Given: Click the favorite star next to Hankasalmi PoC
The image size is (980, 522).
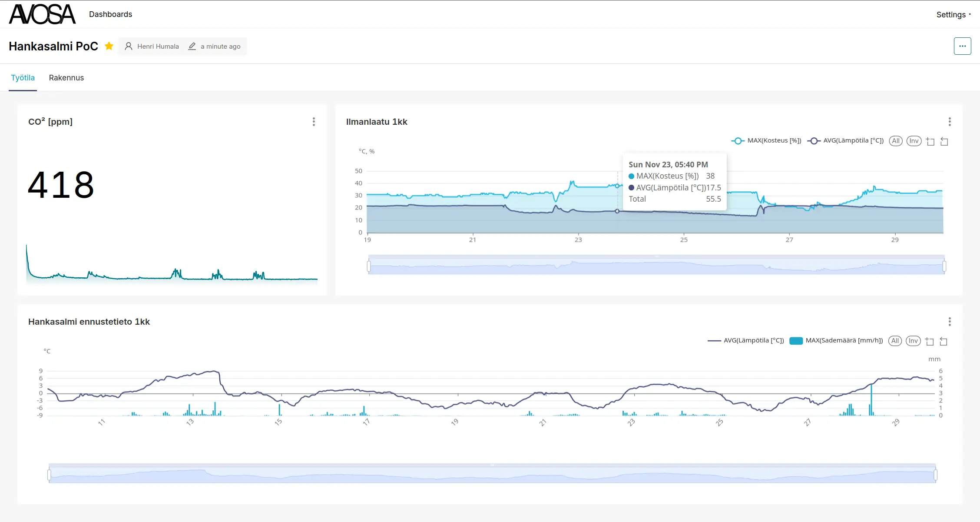Looking at the screenshot, I should pos(109,46).
